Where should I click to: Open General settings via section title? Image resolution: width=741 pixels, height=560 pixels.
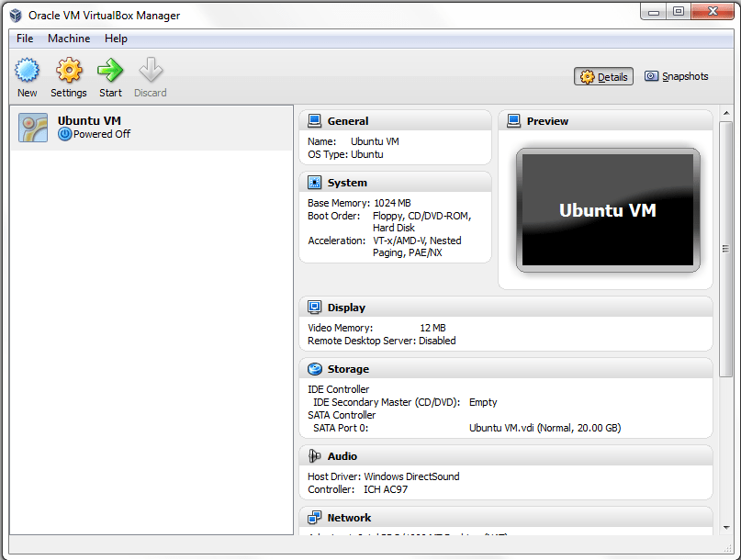point(348,121)
